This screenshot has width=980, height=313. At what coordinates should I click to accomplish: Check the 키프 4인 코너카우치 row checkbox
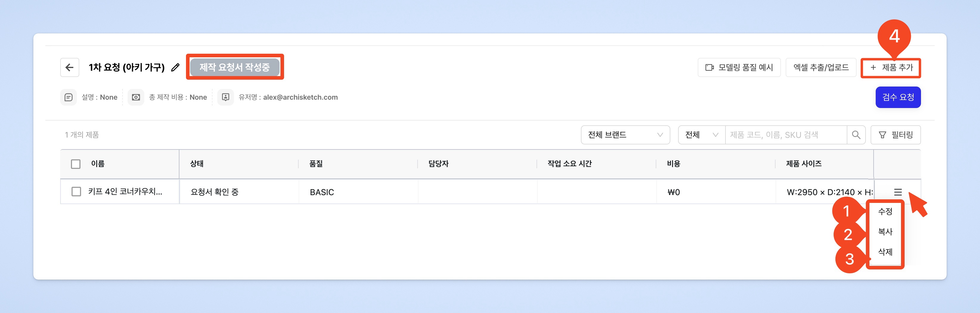click(x=76, y=192)
